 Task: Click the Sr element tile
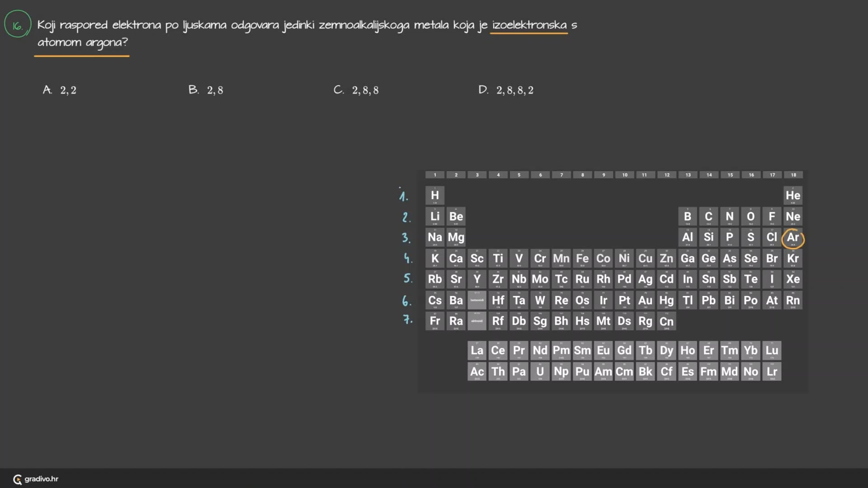pyautogui.click(x=456, y=279)
